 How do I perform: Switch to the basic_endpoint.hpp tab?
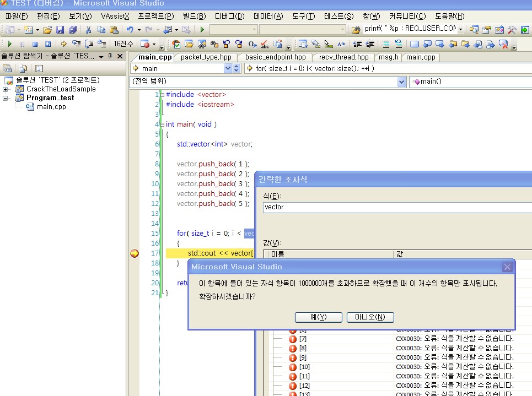point(276,57)
